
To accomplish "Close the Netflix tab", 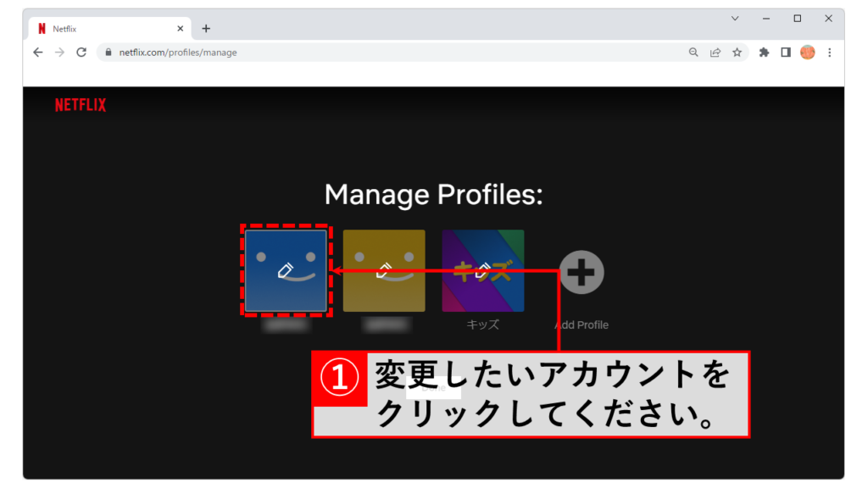I will pos(181,29).
